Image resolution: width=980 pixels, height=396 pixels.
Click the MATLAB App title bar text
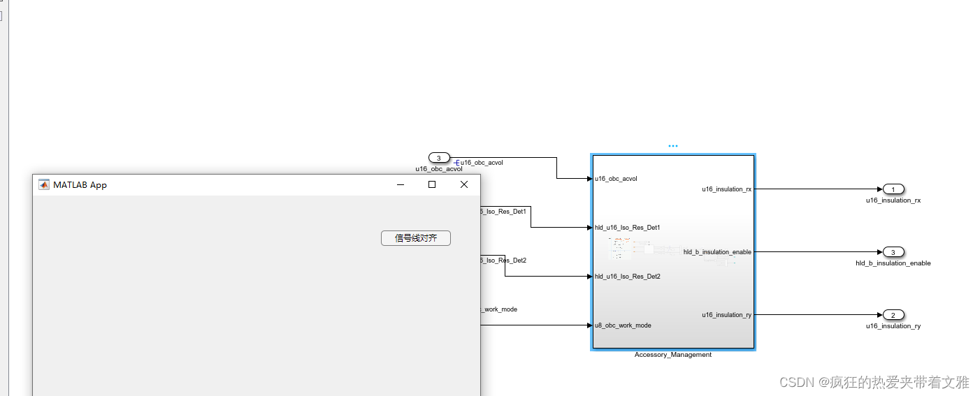pyautogui.click(x=80, y=185)
